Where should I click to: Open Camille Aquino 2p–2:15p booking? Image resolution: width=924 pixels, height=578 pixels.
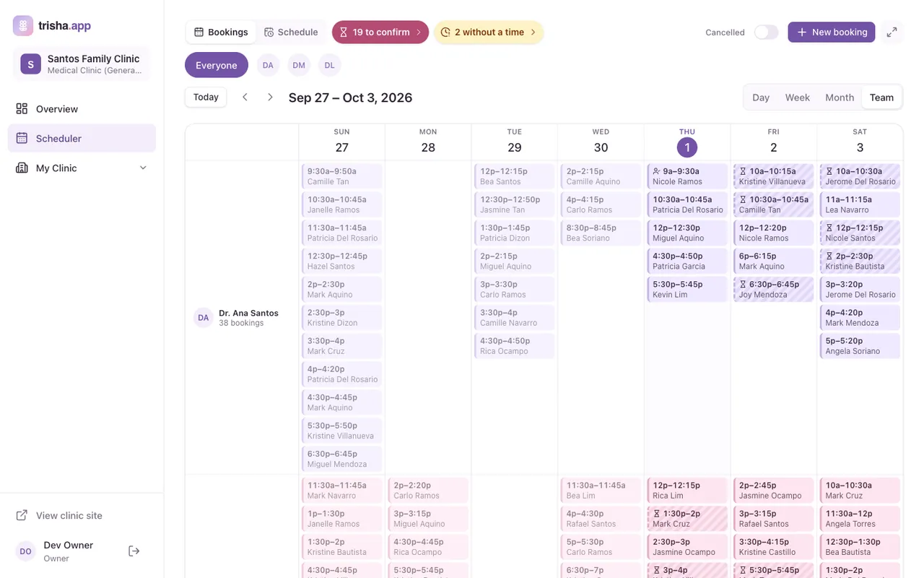(601, 176)
